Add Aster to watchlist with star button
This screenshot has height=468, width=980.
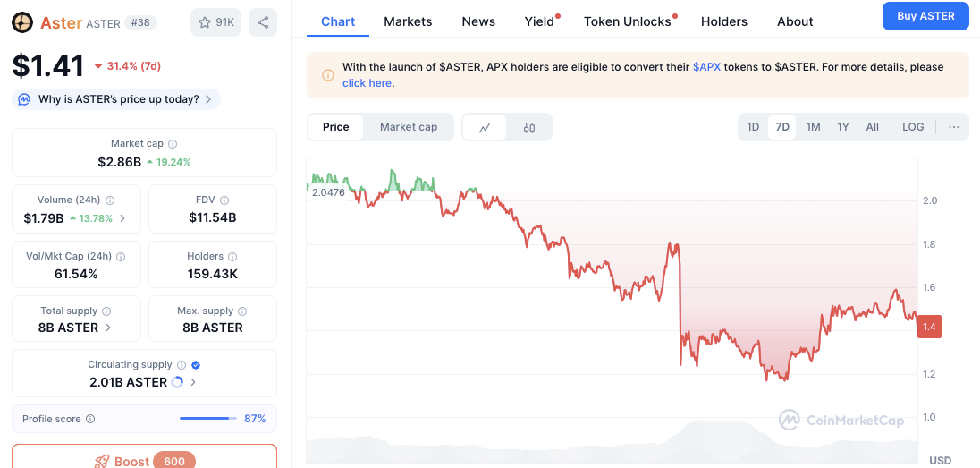tap(215, 22)
